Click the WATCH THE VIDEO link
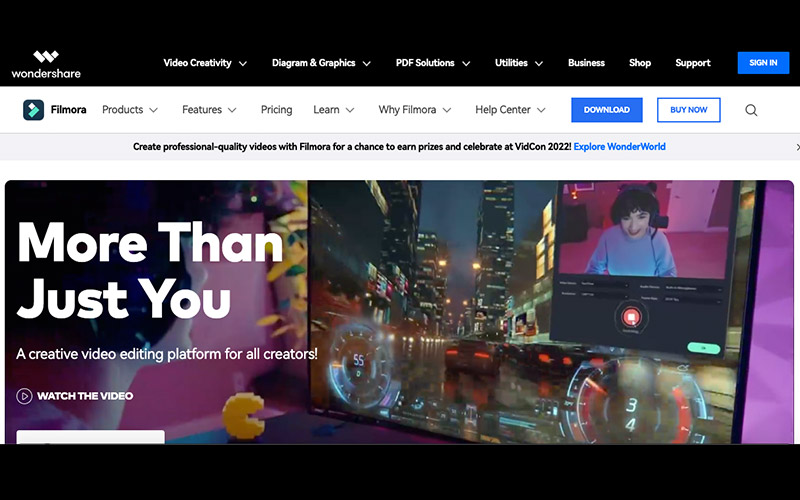 [x=85, y=396]
